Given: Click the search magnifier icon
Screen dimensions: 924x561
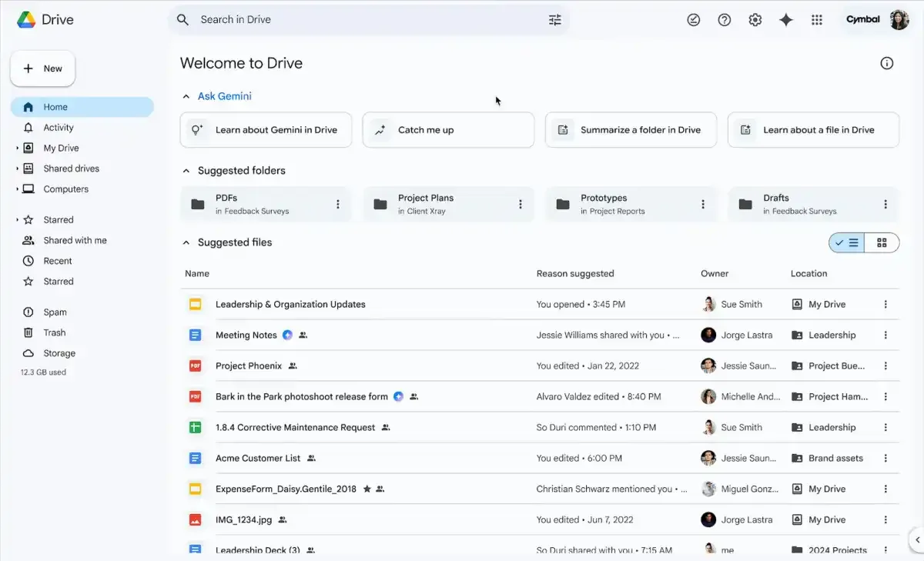Looking at the screenshot, I should (x=182, y=20).
